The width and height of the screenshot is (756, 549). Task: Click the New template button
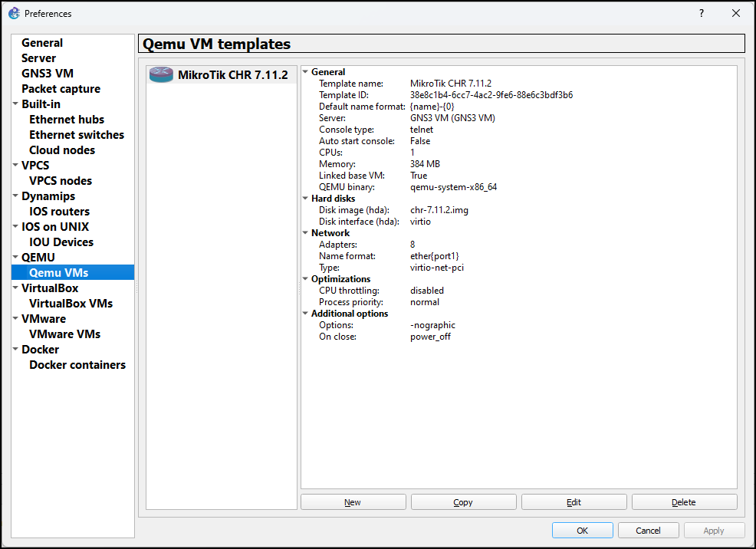tap(353, 502)
